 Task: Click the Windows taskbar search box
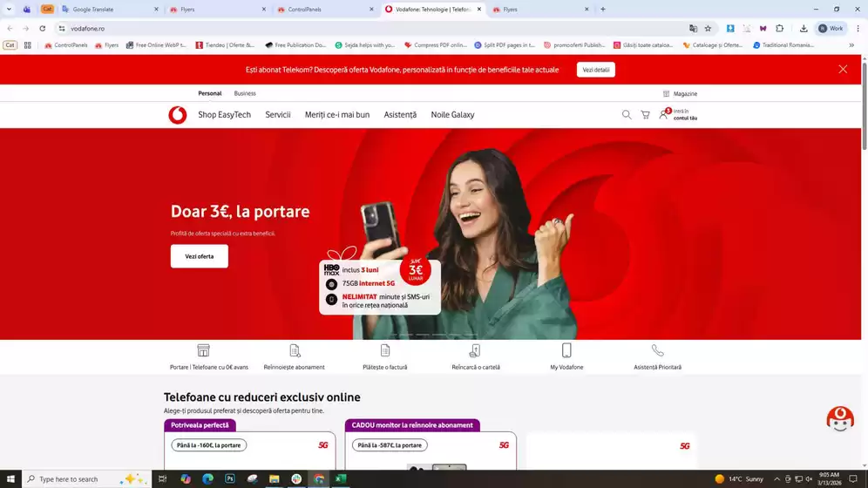(87, 479)
